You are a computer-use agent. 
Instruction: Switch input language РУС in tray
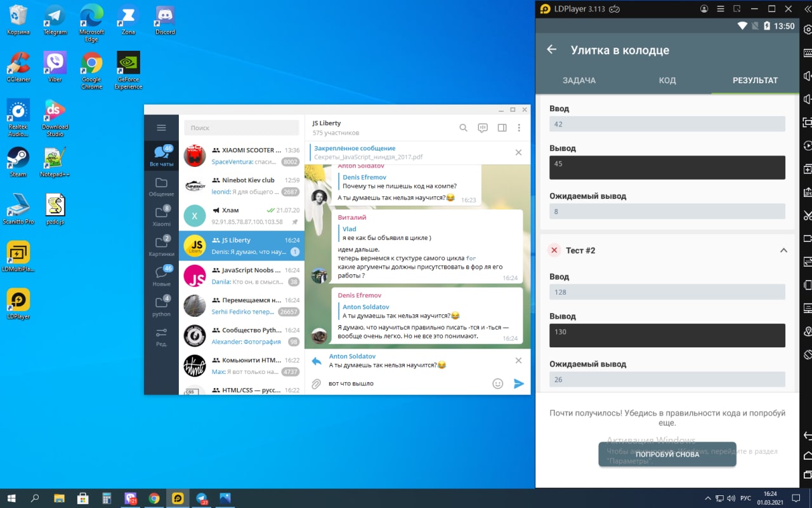[x=746, y=498]
